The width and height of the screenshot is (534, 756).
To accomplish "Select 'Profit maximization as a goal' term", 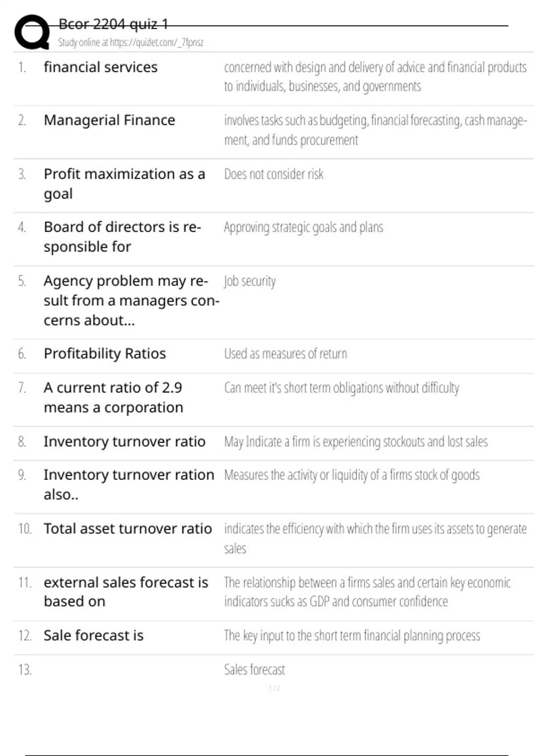I will point(124,183).
